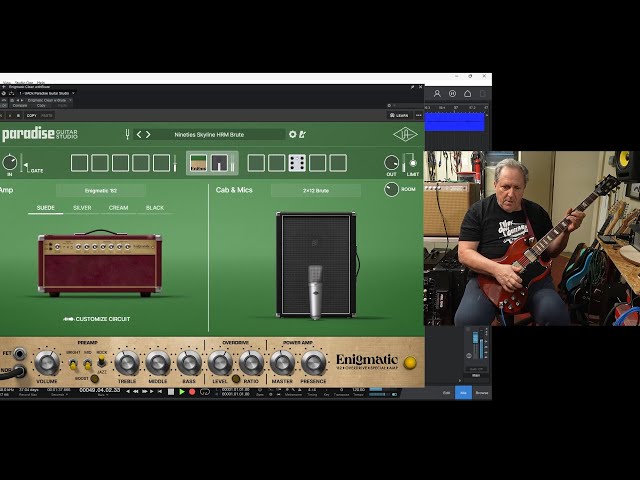The height and width of the screenshot is (480, 640).
Task: Click the transport Stop button
Action: point(171,392)
